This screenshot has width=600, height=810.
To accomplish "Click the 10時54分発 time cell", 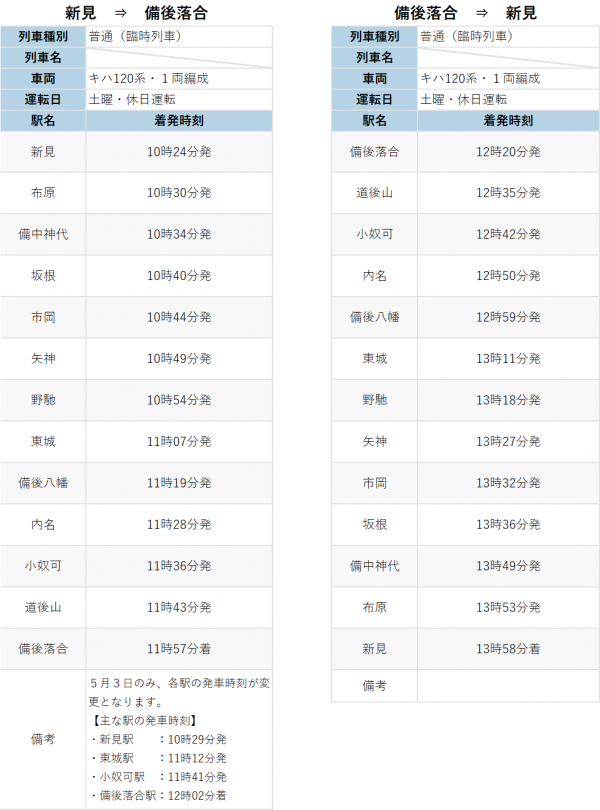I will (x=179, y=400).
